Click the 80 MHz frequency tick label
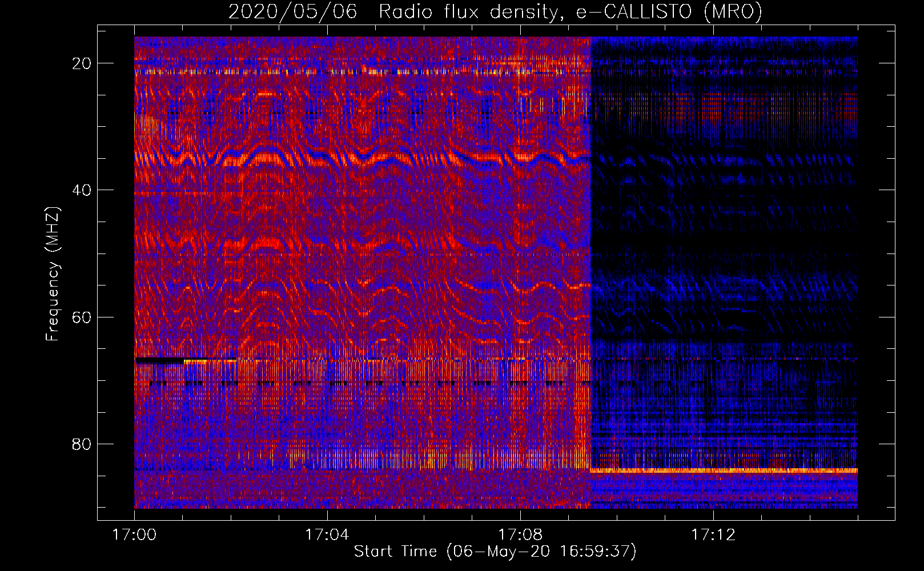Screen dimensions: 924x571 tap(82, 444)
